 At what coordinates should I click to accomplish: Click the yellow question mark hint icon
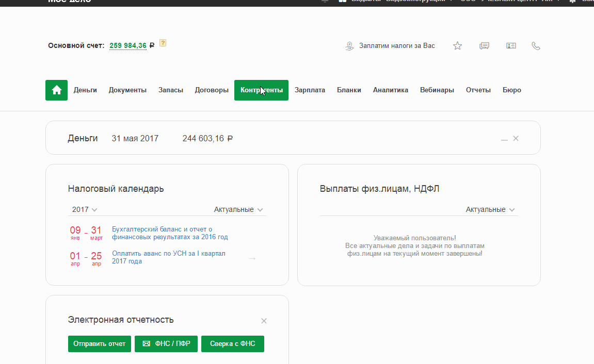tap(163, 43)
